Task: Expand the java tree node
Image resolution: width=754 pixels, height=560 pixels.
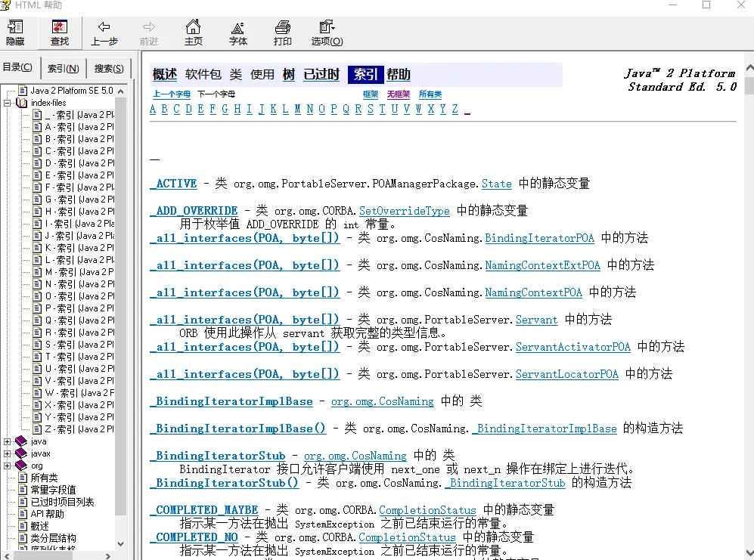Action: [8, 441]
